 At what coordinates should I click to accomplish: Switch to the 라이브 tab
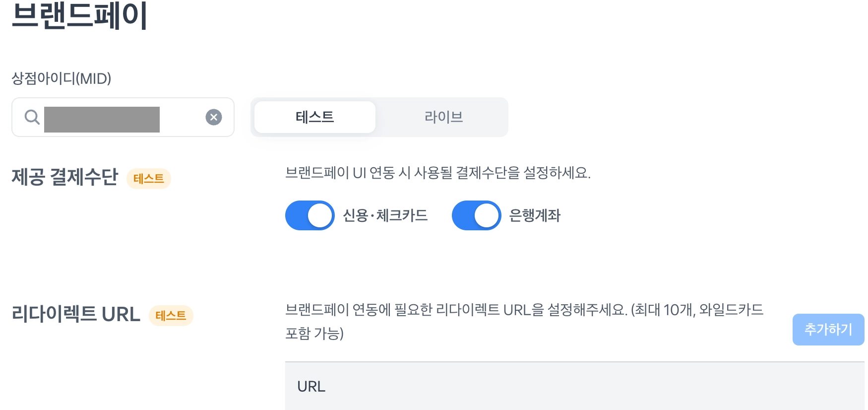point(443,117)
